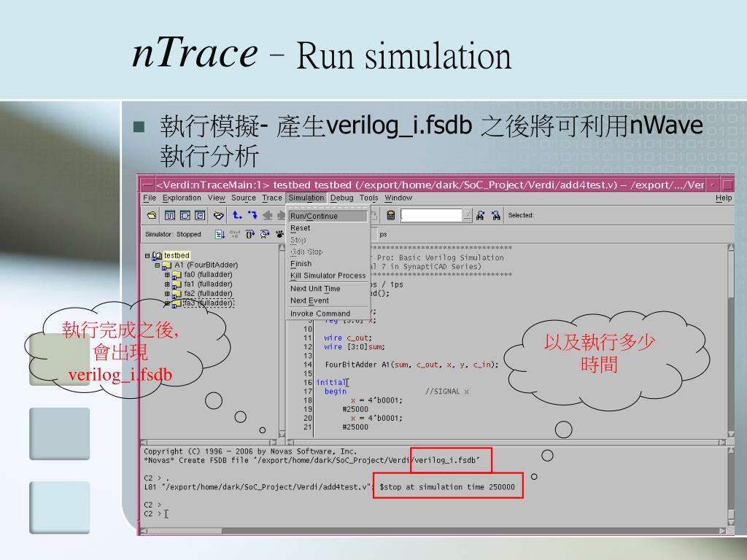Click the trace load blue arrow icon
The image size is (747, 560).
252,215
